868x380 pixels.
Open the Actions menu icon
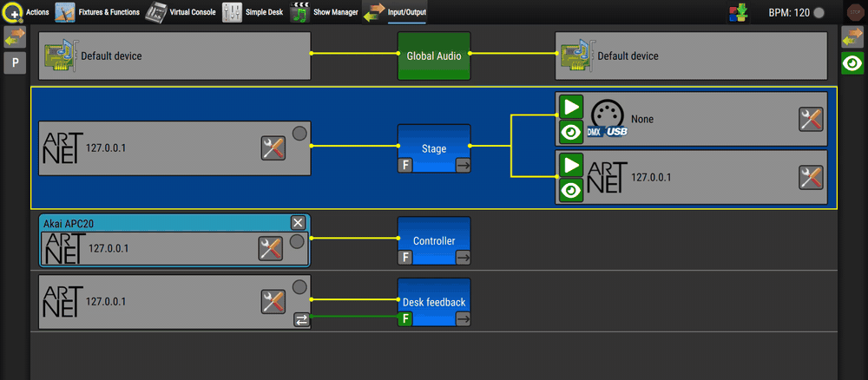pyautogui.click(x=13, y=11)
